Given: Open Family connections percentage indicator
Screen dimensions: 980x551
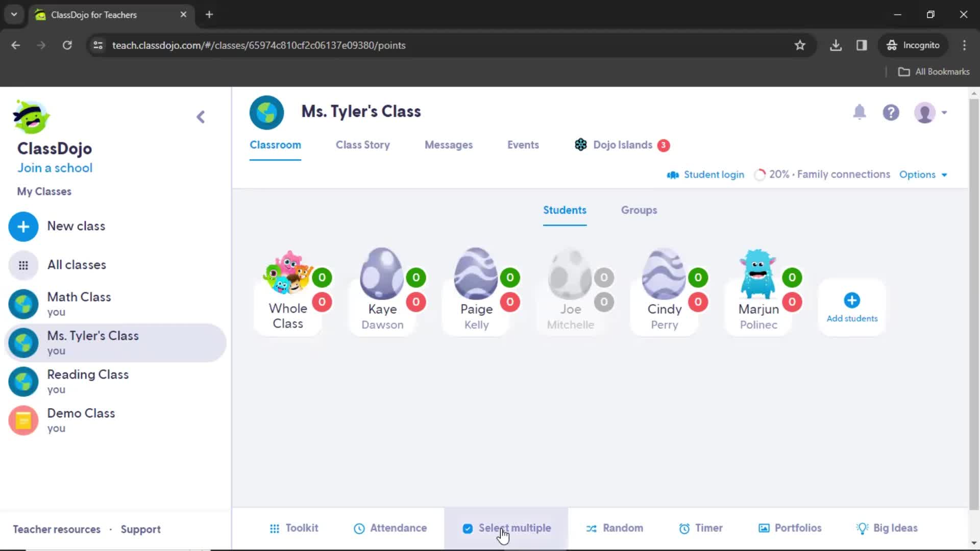Looking at the screenshot, I should pyautogui.click(x=822, y=174).
